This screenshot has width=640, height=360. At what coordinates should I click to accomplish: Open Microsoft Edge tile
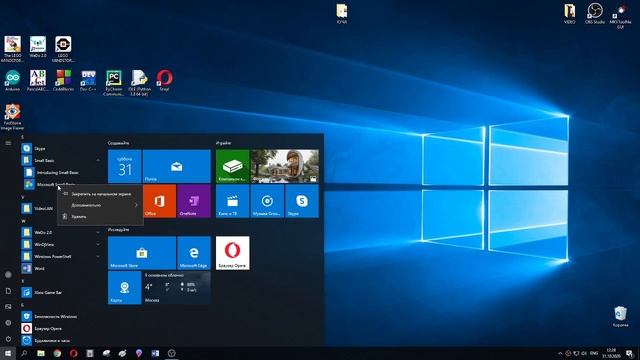pos(194,253)
